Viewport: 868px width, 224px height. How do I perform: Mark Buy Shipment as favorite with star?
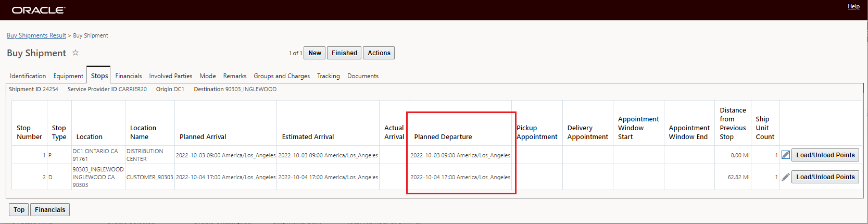(x=76, y=53)
